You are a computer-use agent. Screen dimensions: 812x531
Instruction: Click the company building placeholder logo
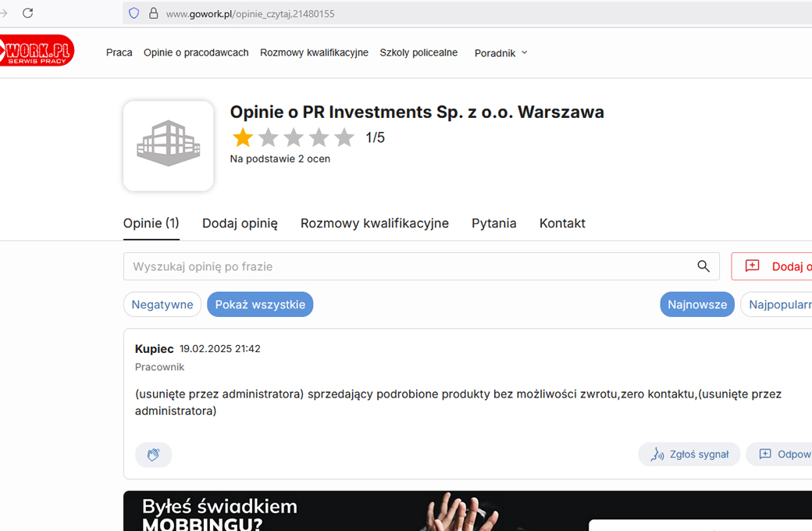click(169, 145)
